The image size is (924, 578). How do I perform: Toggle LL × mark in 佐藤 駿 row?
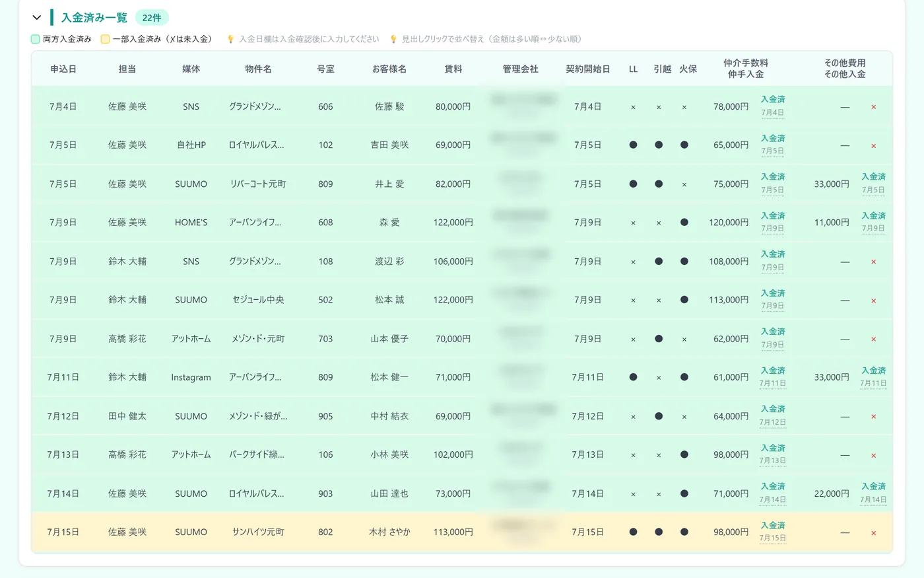pyautogui.click(x=633, y=107)
